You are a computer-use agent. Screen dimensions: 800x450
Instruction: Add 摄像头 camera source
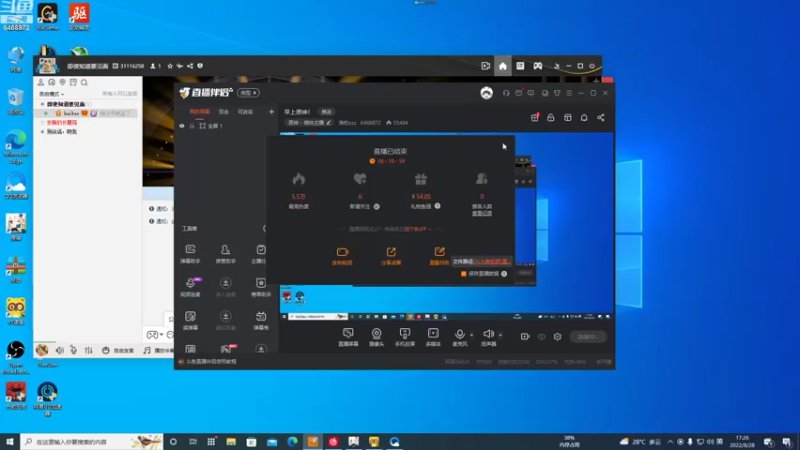pyautogui.click(x=377, y=337)
